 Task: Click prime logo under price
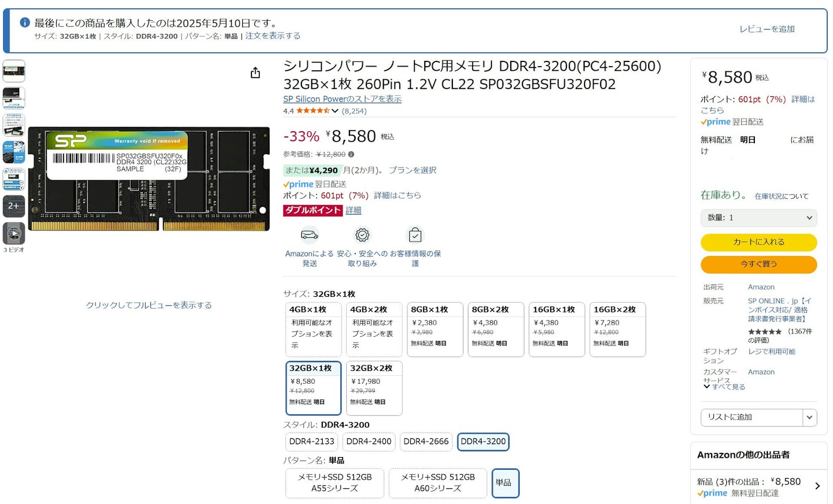pyautogui.click(x=298, y=184)
